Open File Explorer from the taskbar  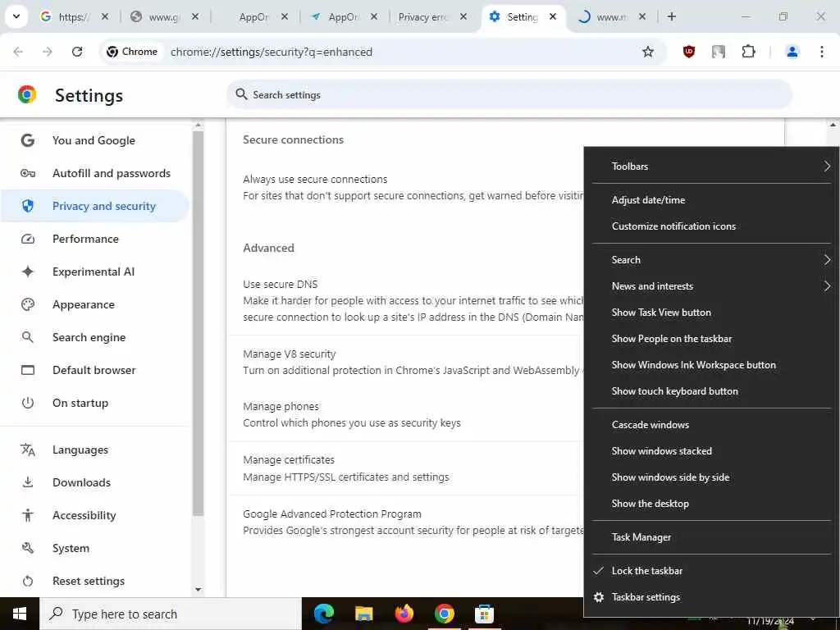point(363,614)
